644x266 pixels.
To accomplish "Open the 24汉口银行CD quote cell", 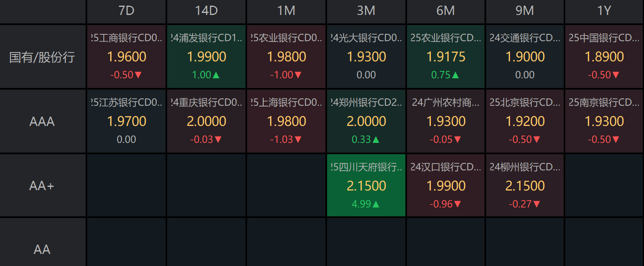I will click(x=446, y=186).
